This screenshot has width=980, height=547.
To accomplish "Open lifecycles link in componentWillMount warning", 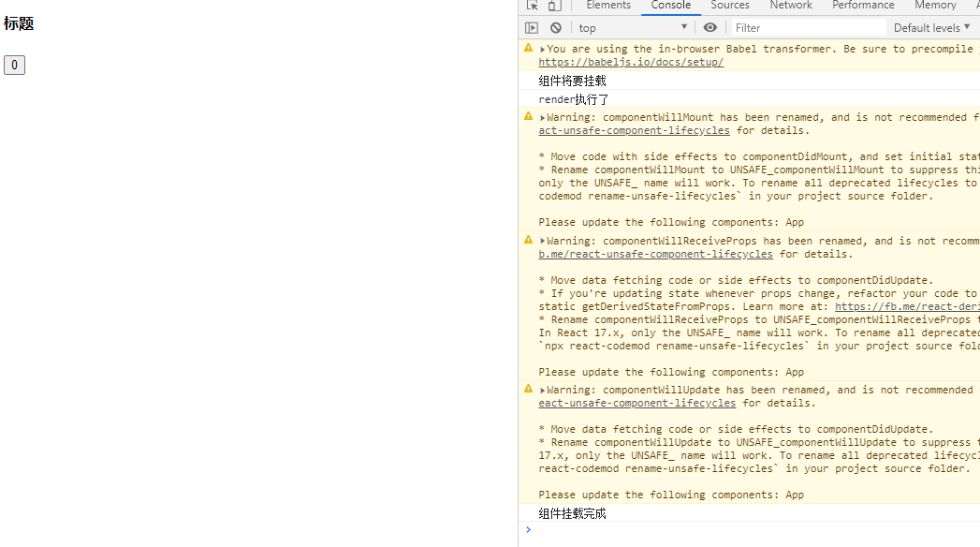I will pyautogui.click(x=634, y=130).
